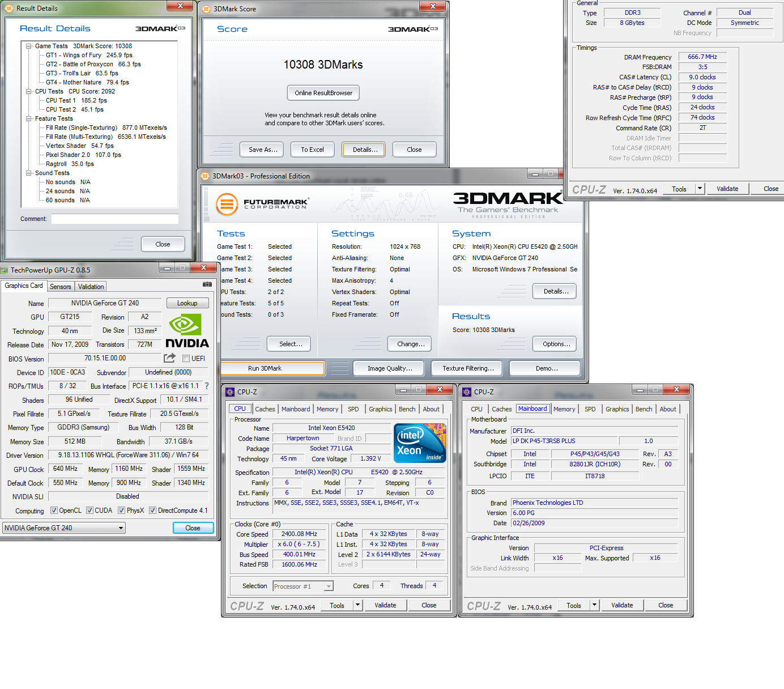Click the Image Quality... button
Image resolution: width=784 pixels, height=689 pixels.
point(389,368)
